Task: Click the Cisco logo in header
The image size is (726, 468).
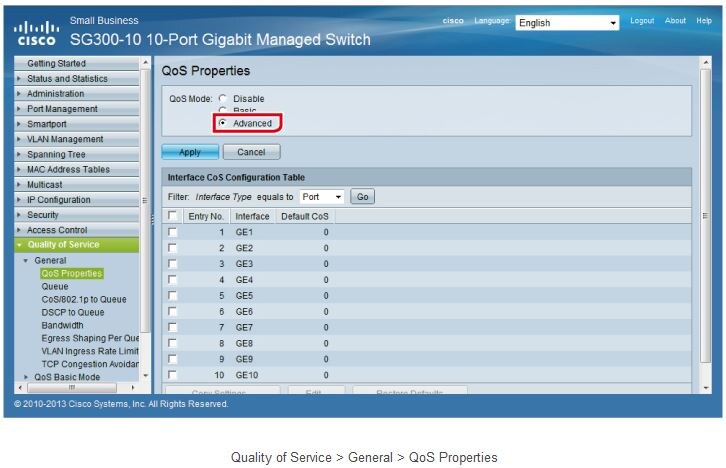Action: click(x=35, y=34)
